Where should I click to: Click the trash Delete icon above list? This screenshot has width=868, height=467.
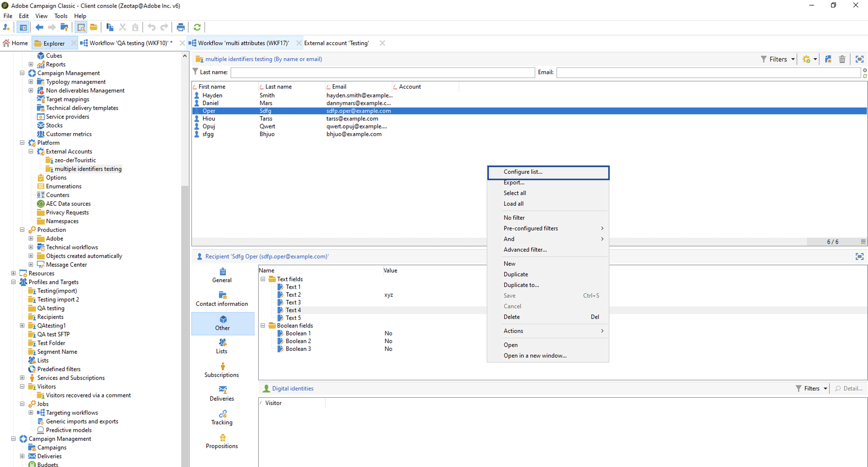[x=842, y=59]
